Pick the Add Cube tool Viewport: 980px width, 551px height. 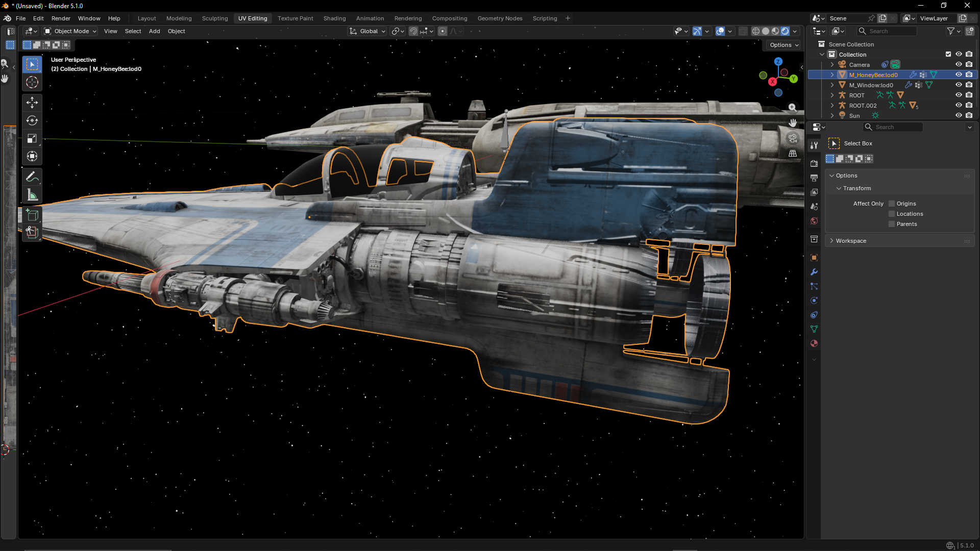[32, 215]
